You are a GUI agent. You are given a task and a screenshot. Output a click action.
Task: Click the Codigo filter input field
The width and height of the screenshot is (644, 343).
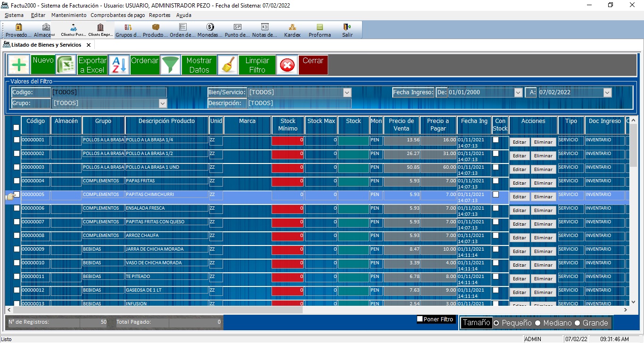tap(109, 92)
